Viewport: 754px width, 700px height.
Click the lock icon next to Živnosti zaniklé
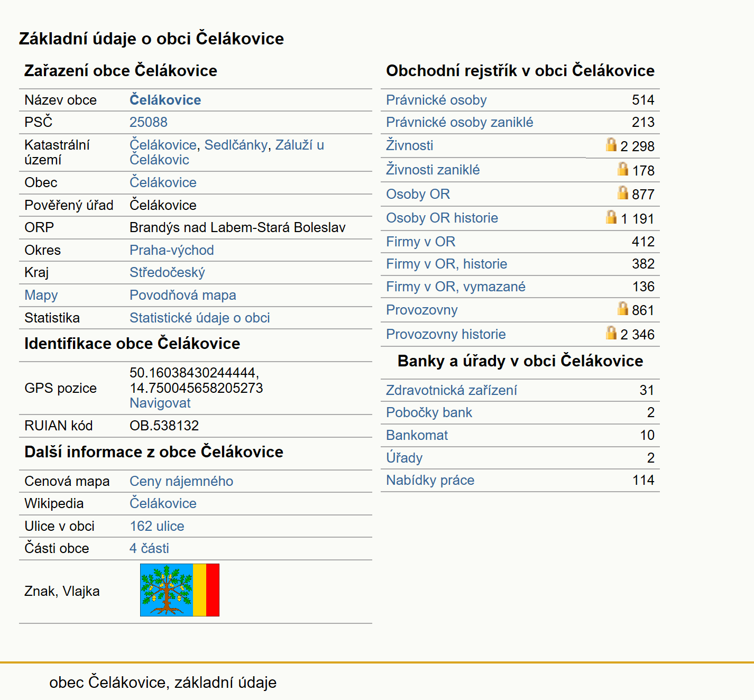(x=623, y=169)
